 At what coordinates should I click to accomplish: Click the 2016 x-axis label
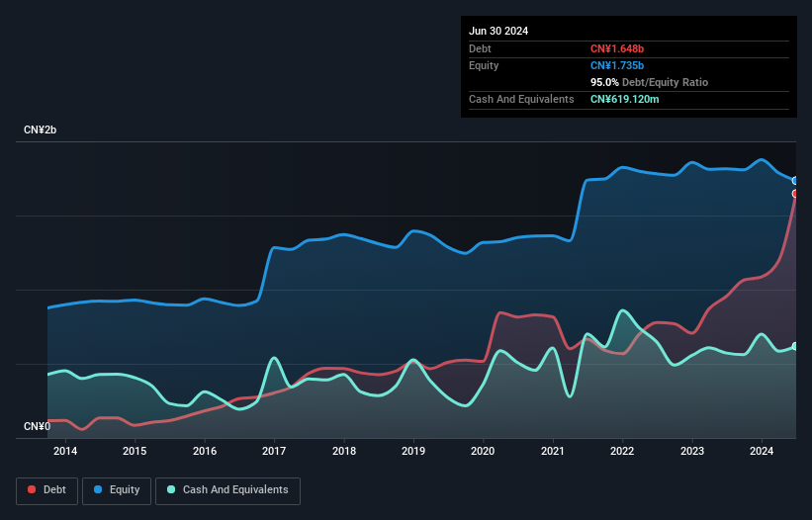point(205,451)
